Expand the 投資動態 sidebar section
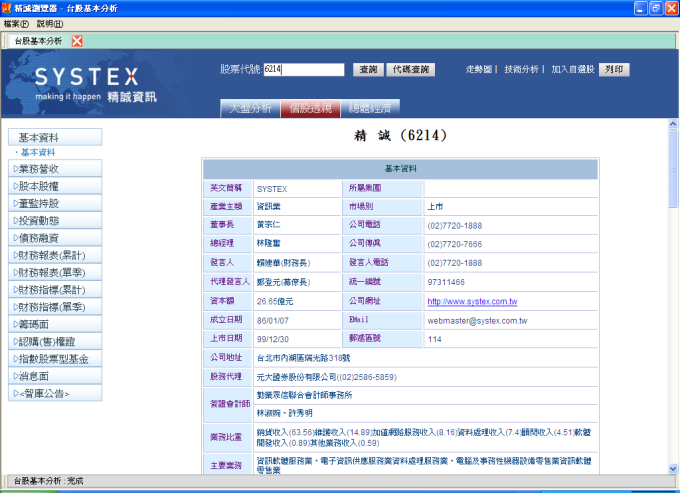The image size is (680, 493). coord(55,221)
